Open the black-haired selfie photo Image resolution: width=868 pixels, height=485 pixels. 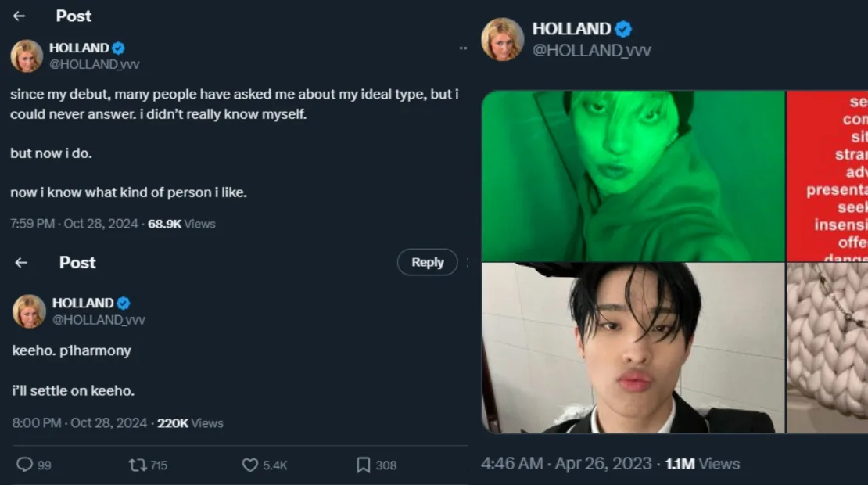click(633, 348)
